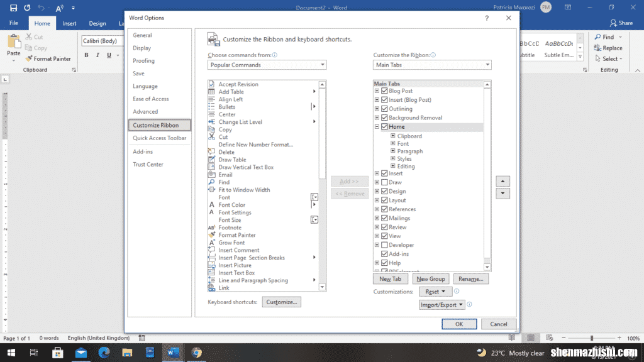Uncheck the Home tab checkbox
This screenshot has height=362, width=644.
pyautogui.click(x=384, y=127)
